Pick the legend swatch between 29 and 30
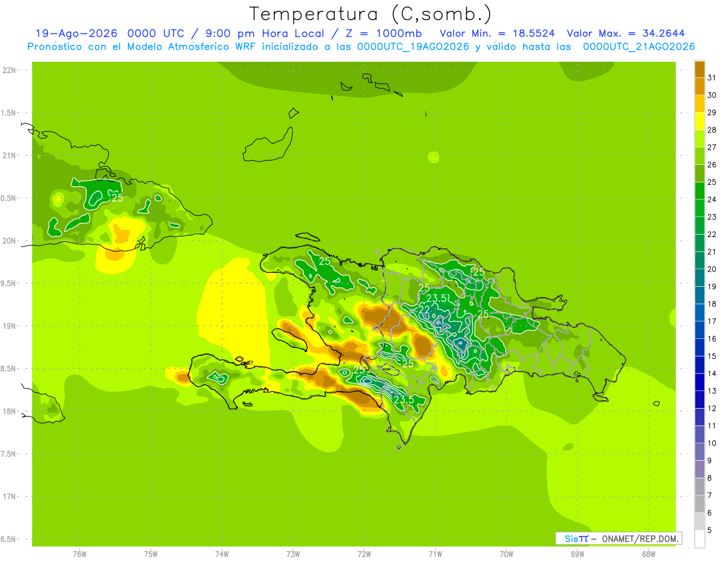The width and height of the screenshot is (728, 562). 699,104
